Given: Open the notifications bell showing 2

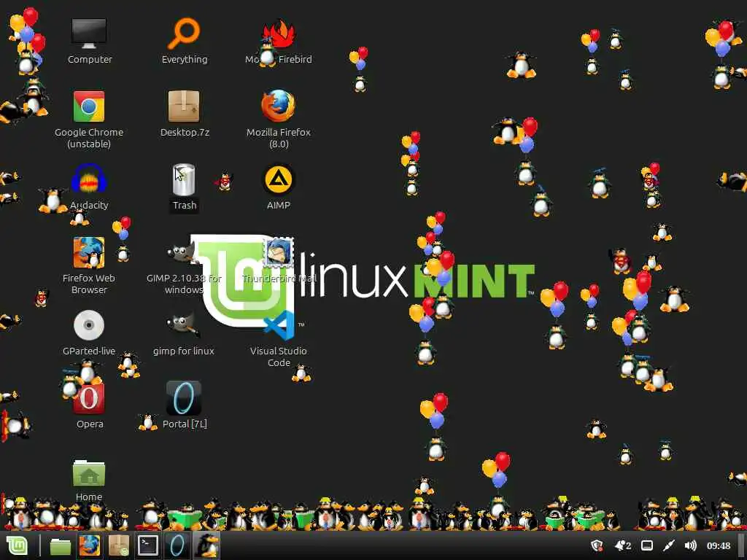Looking at the screenshot, I should pyautogui.click(x=623, y=545).
